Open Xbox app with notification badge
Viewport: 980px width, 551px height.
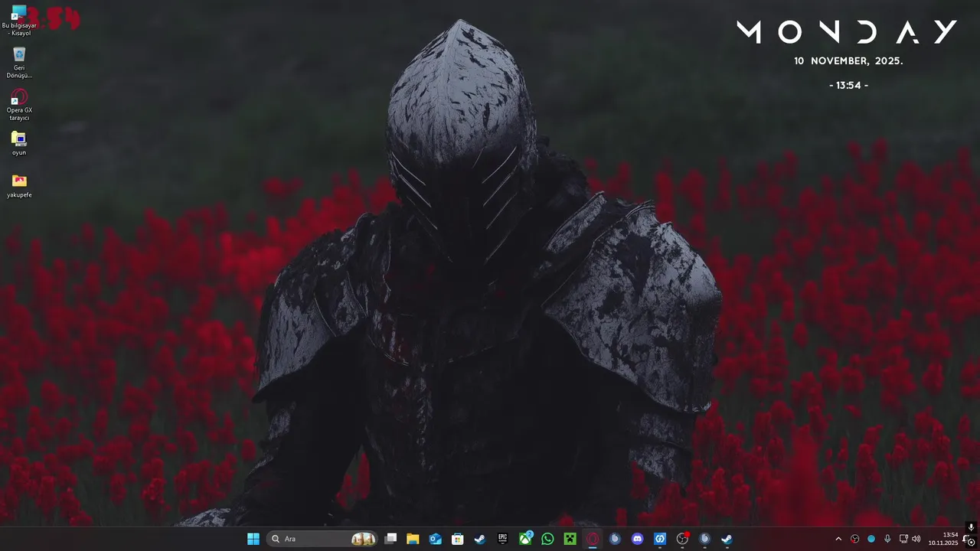pos(525,539)
